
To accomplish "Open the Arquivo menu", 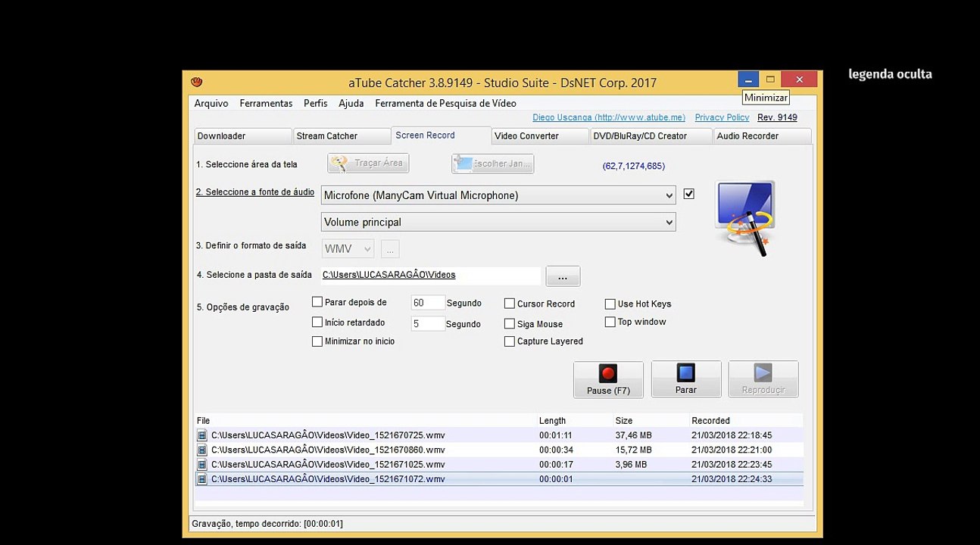I will pyautogui.click(x=211, y=104).
